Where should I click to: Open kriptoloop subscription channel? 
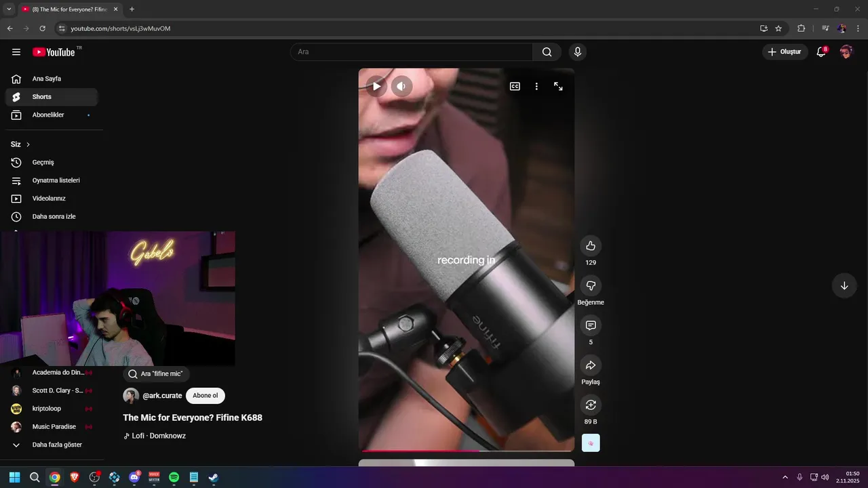(52, 409)
